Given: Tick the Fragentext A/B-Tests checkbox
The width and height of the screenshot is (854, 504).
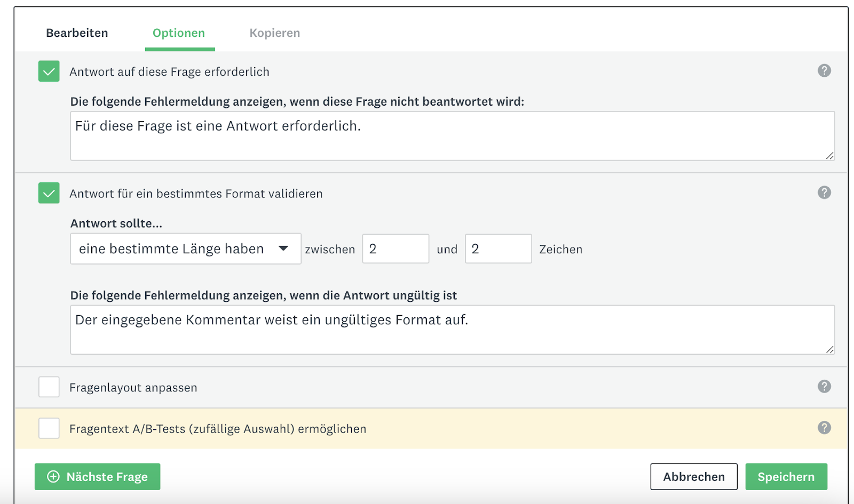Looking at the screenshot, I should click(49, 428).
